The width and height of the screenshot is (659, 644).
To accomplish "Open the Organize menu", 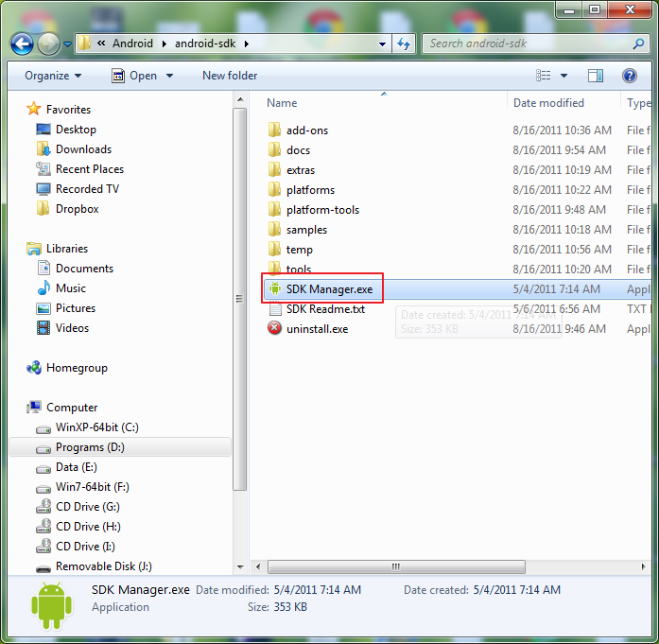I will click(x=53, y=76).
